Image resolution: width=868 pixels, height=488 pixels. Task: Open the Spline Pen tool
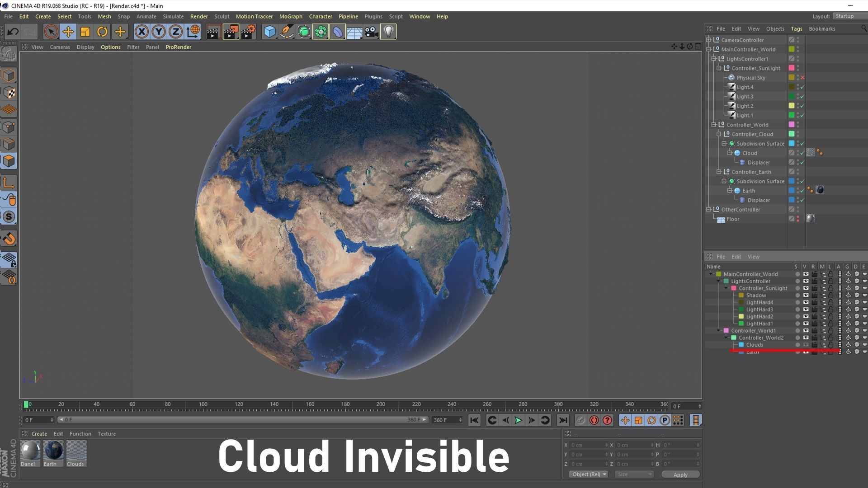tap(287, 32)
